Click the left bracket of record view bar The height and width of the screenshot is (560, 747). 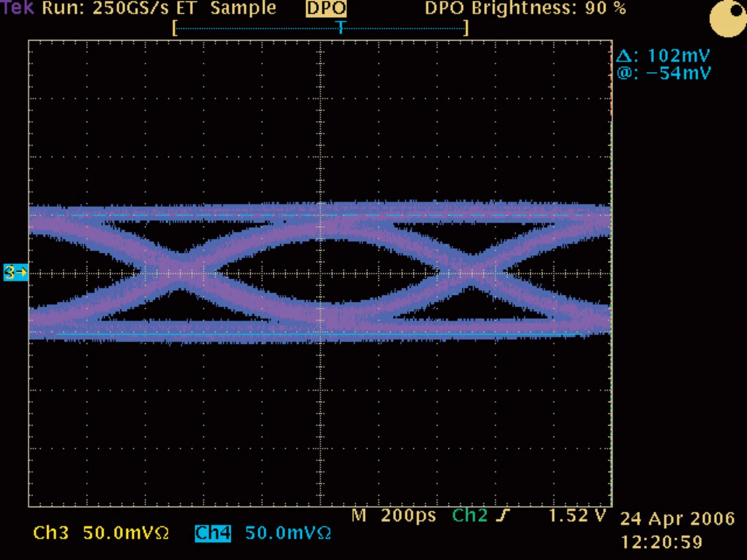pos(174,28)
